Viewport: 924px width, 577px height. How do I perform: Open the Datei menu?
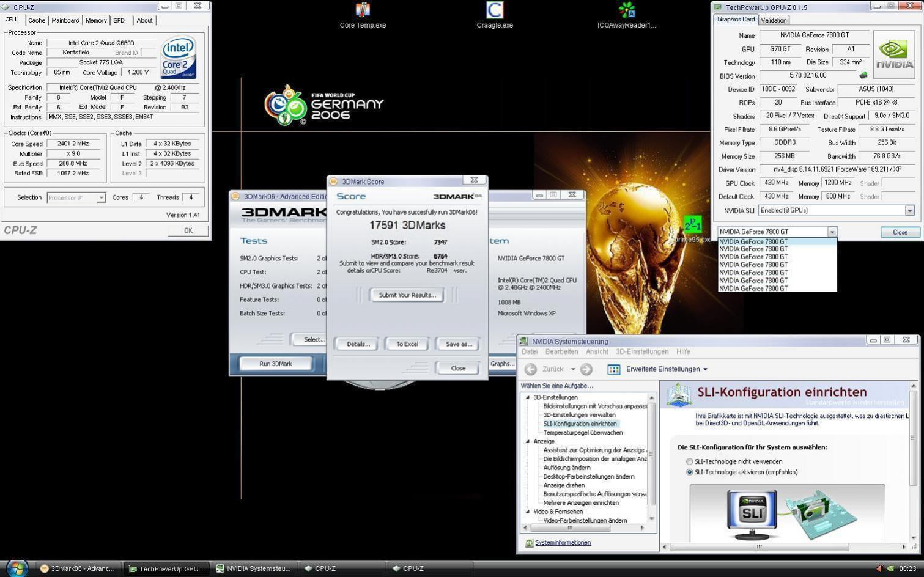tap(530, 352)
